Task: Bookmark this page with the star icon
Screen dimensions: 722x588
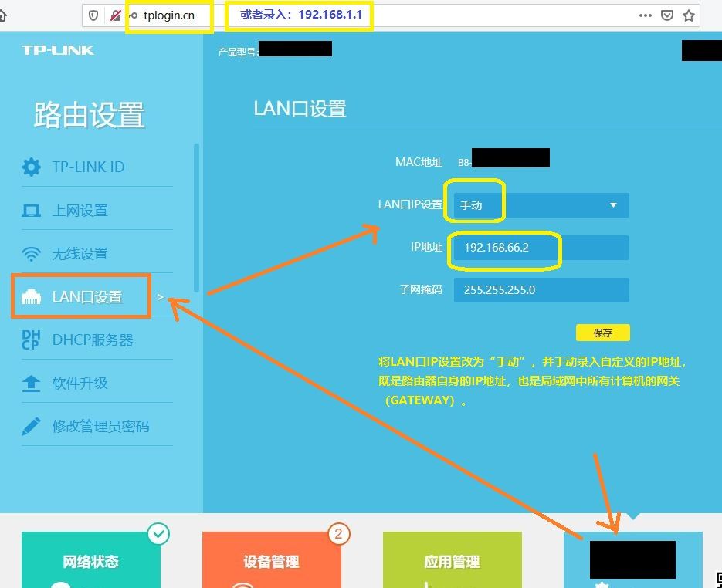Action: [x=688, y=15]
